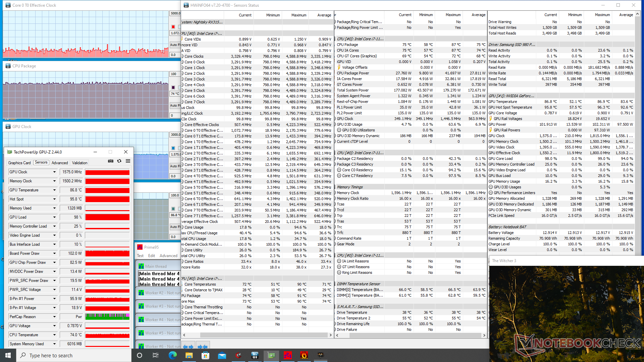Click the Worker #3 window icon
The width and height of the screenshot is (644, 362).
coord(141,306)
